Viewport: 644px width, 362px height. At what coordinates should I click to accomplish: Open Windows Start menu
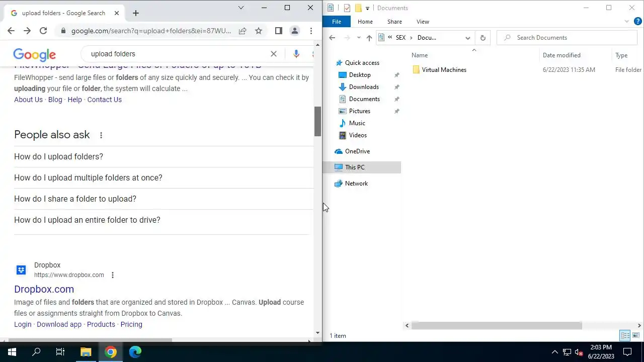pos(12,352)
